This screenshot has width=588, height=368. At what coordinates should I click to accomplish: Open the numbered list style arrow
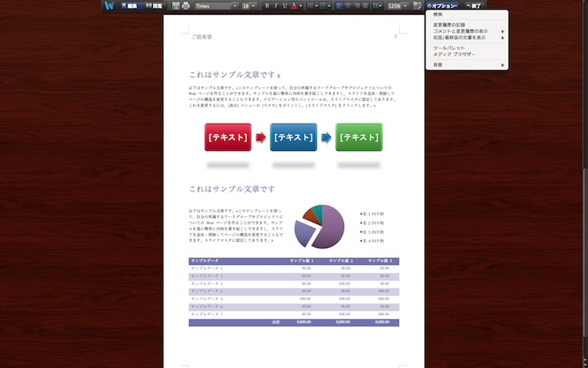click(329, 6)
